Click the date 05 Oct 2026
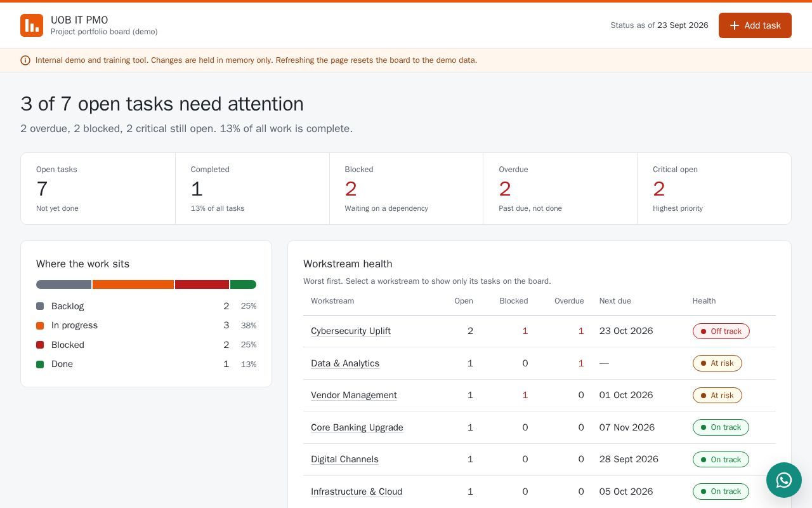 coord(626,491)
